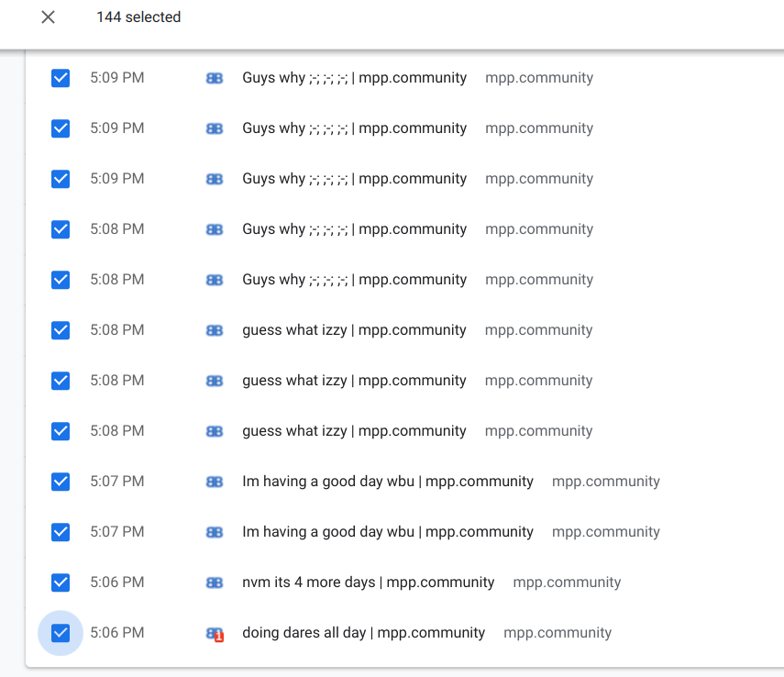This screenshot has height=677, width=784.
Task: Open the "nvm its 4 more days | mpp.community" link
Action: 369,583
